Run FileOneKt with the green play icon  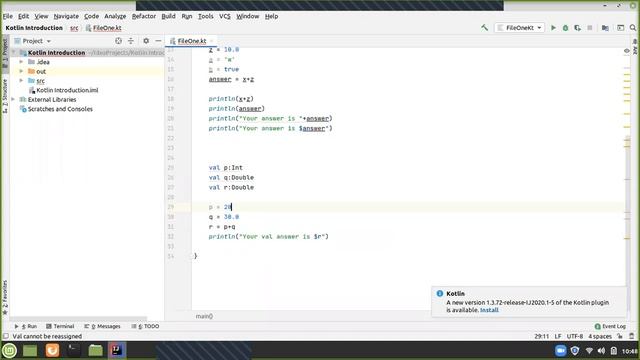tap(553, 28)
